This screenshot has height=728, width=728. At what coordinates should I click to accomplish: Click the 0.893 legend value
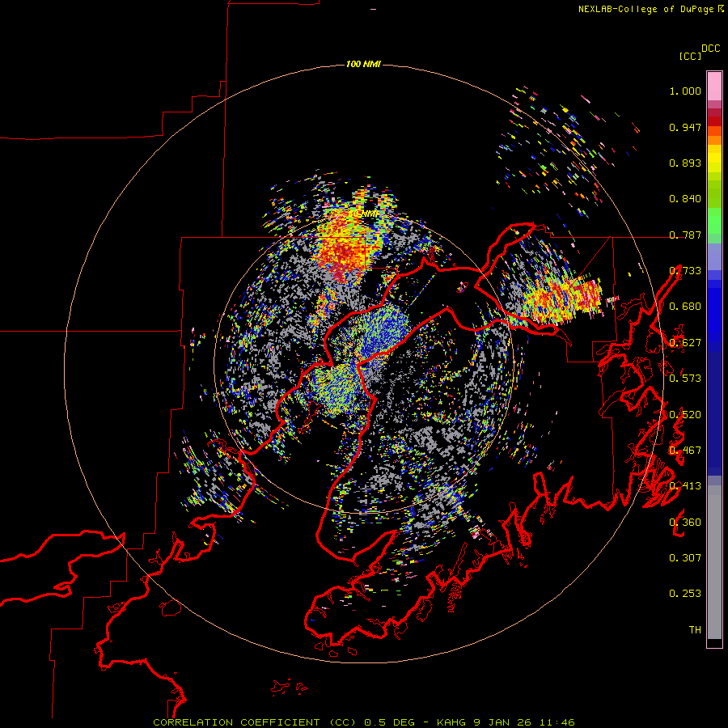point(685,163)
